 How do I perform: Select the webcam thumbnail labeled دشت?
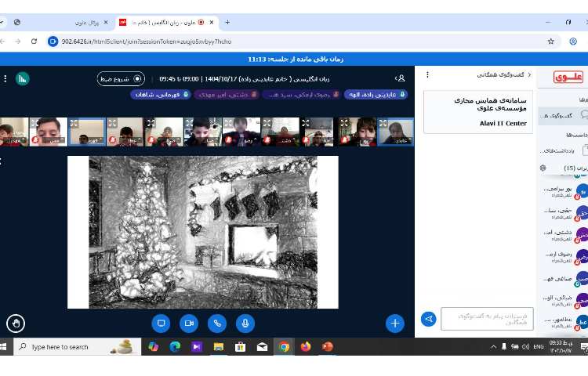pyautogui.click(x=281, y=132)
